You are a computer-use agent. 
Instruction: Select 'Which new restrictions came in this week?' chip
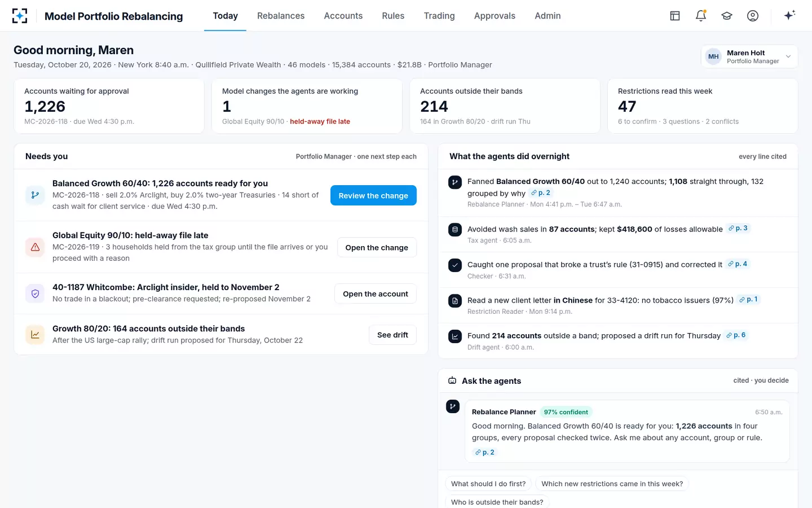point(612,484)
